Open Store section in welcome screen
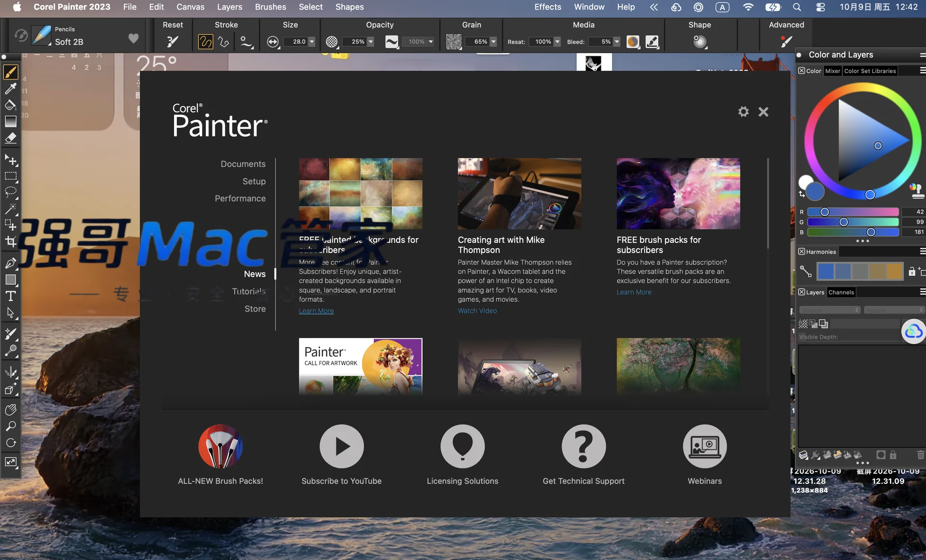 coord(255,309)
